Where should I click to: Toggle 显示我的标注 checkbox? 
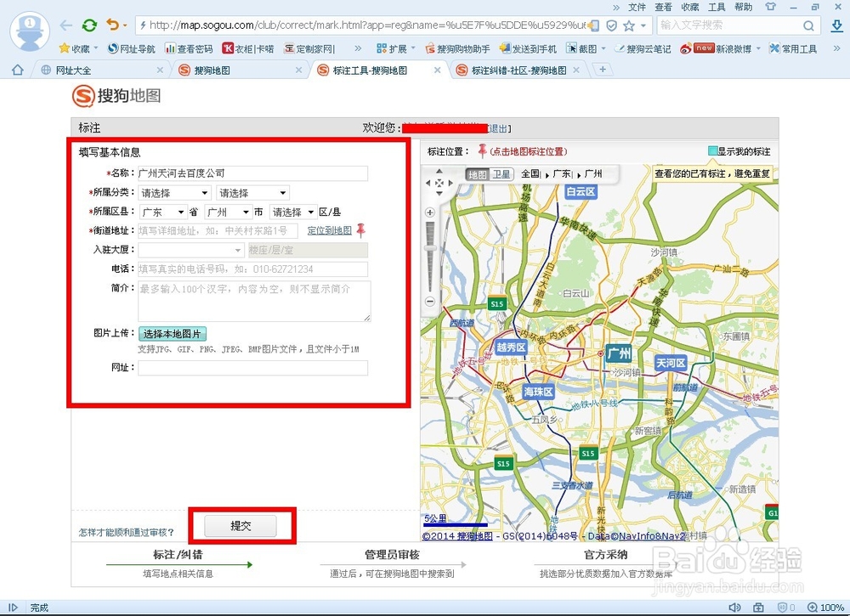(x=712, y=151)
